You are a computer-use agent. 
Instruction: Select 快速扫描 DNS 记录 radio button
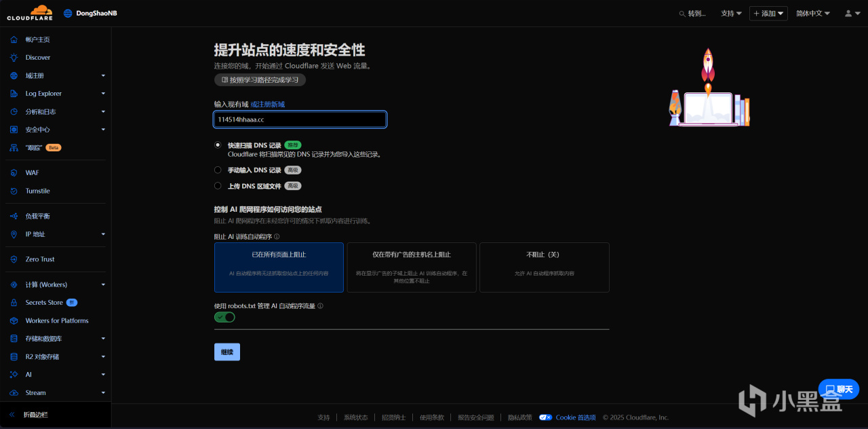coord(218,145)
